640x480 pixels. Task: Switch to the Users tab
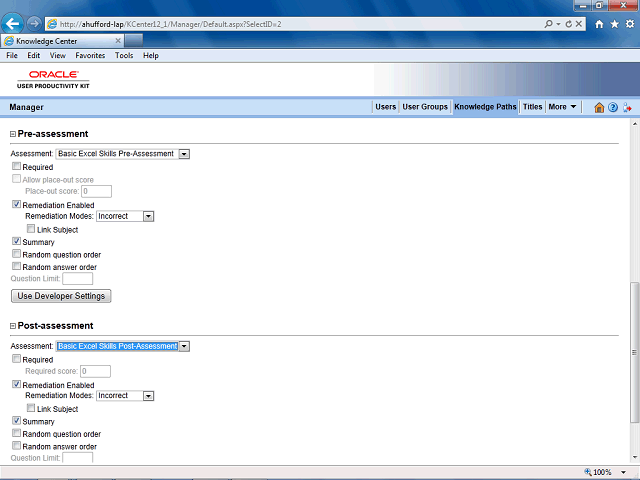(386, 107)
